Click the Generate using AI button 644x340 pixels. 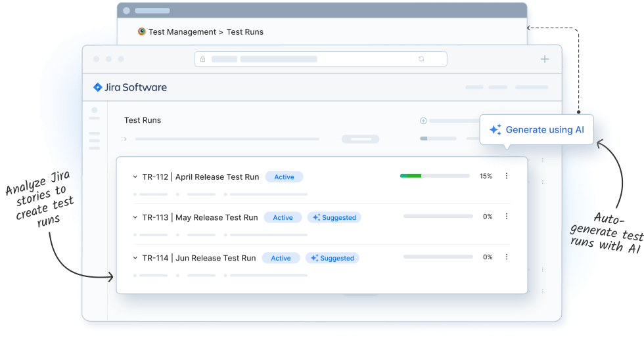coord(536,129)
